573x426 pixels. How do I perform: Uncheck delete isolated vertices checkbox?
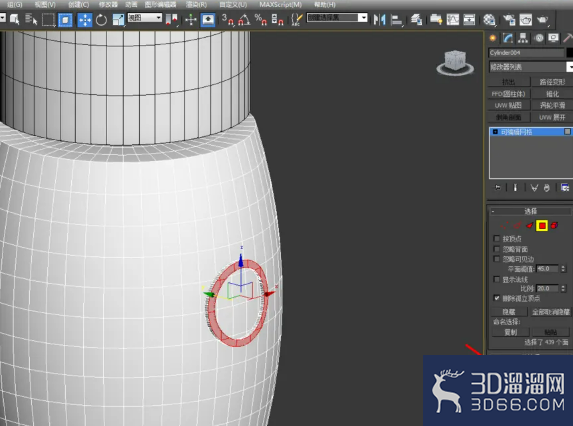[497, 298]
